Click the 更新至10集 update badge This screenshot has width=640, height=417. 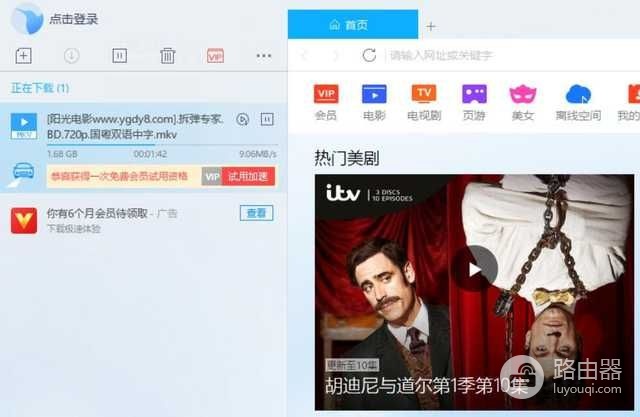(x=352, y=365)
